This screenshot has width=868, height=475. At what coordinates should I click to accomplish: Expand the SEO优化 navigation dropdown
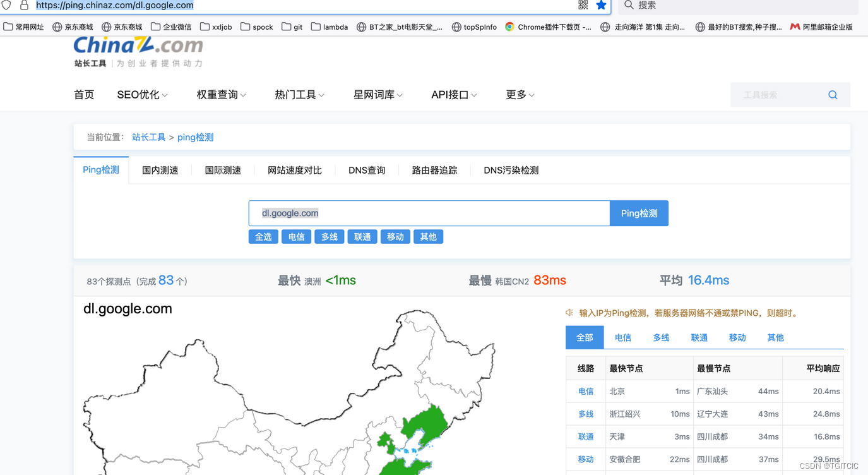click(142, 95)
